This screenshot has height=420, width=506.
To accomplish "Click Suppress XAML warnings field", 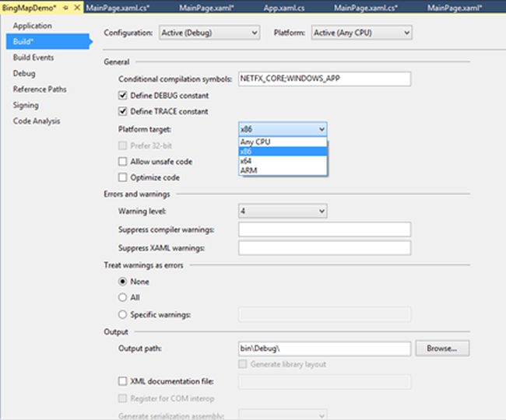I will 325,248.
